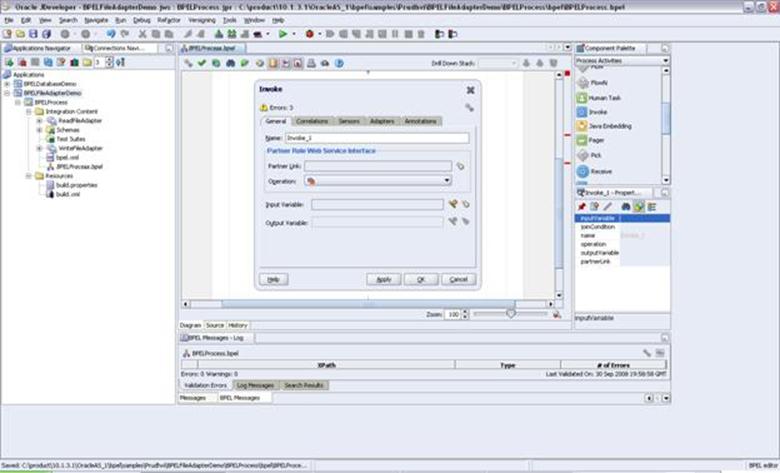Open the History editor tab
Viewport: 780px width, 473px height.
point(238,325)
